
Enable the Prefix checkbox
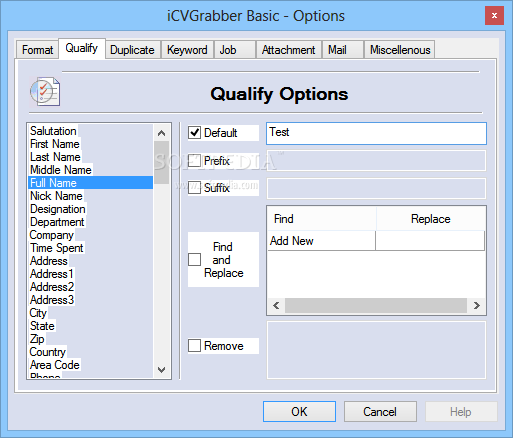[194, 161]
